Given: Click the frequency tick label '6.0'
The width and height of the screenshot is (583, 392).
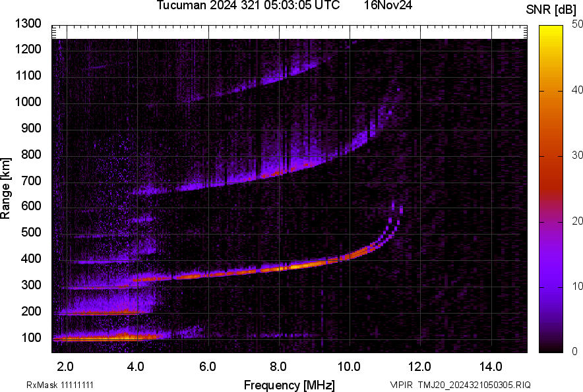Looking at the screenshot, I should point(208,367).
